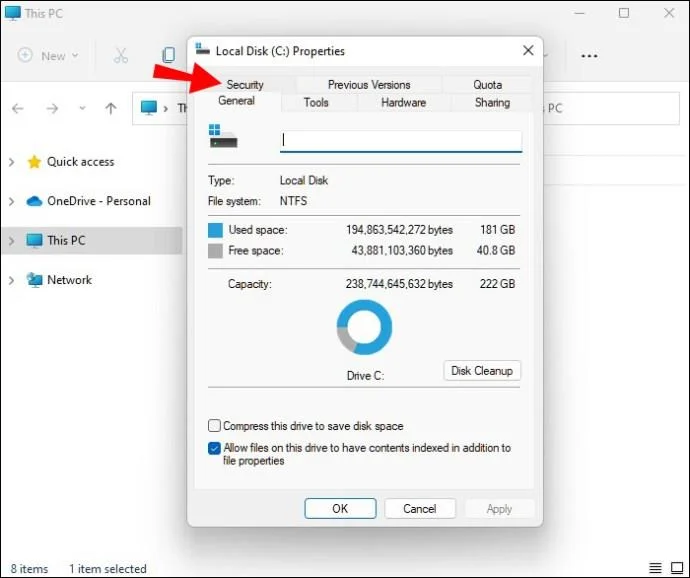
Task: Click the Apply button
Action: click(499, 508)
